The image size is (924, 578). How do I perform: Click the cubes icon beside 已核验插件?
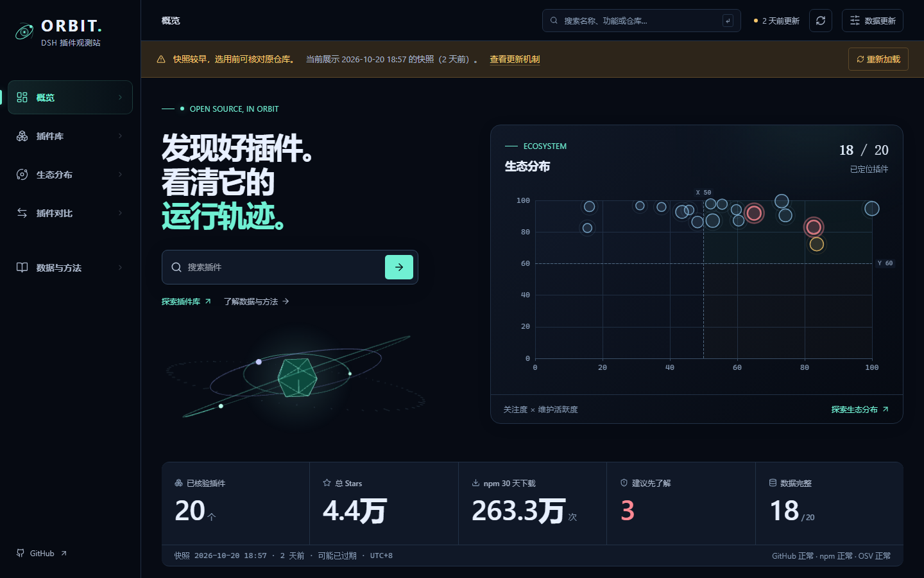click(179, 483)
